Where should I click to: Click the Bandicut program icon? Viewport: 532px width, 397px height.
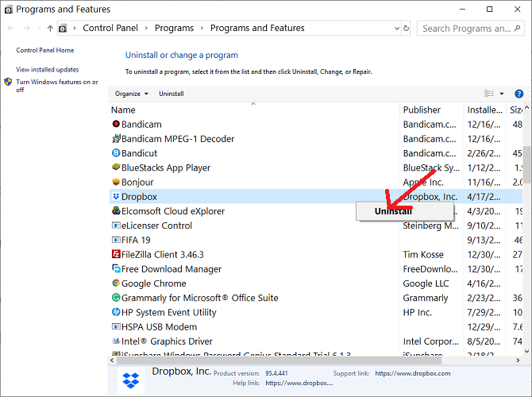coord(116,153)
